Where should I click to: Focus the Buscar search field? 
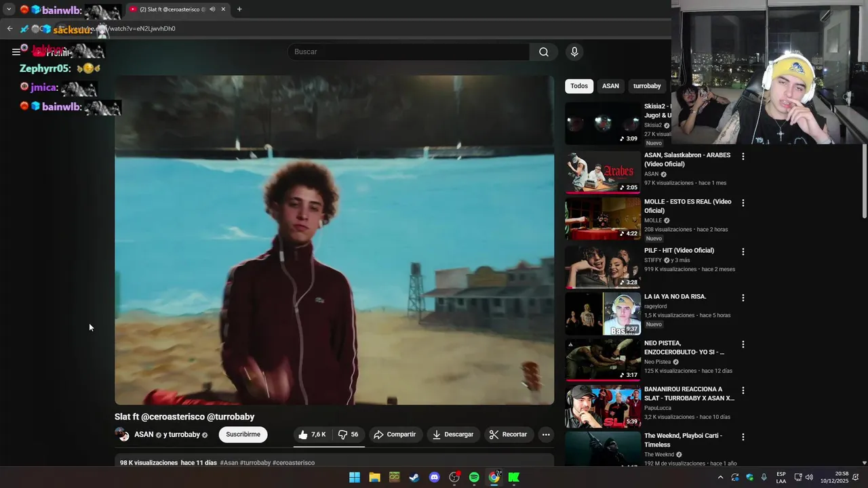tap(409, 52)
